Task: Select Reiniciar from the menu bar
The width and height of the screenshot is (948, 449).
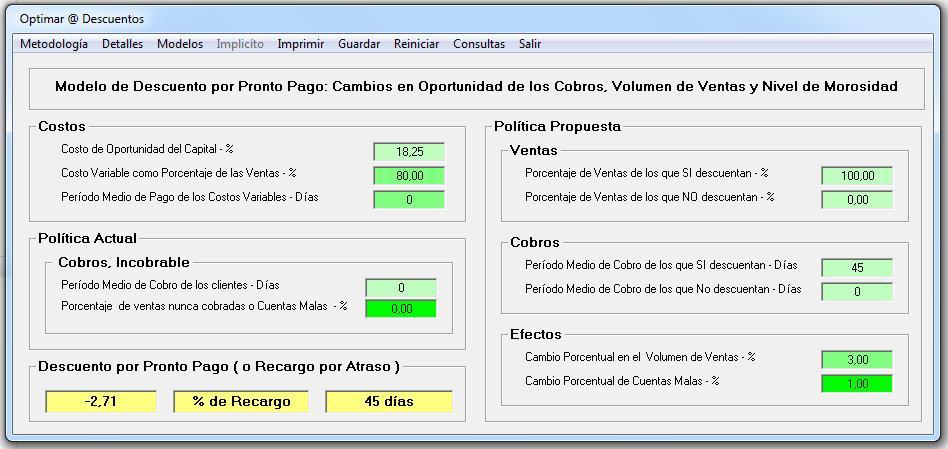Action: coord(416,44)
